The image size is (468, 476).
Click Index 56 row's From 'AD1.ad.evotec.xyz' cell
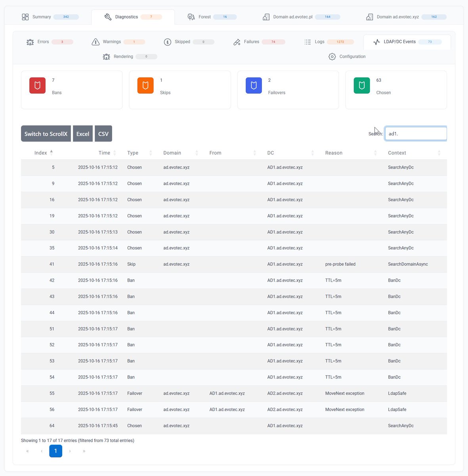coord(227,410)
